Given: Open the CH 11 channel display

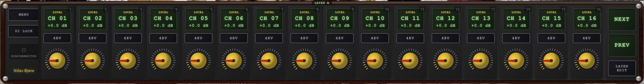Looking at the screenshot, I should click(410, 19).
